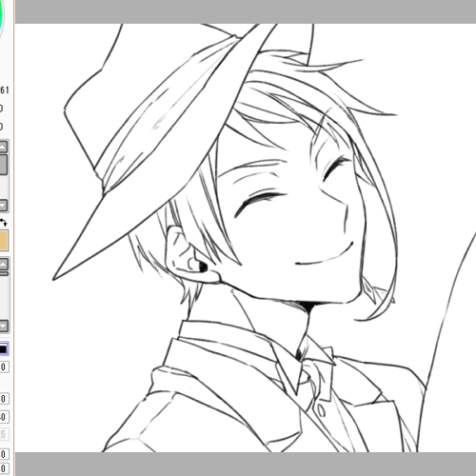This screenshot has height=476, width=476.
Task: Click the thumb of scrollbar above tan swatch
Action: 3,165
